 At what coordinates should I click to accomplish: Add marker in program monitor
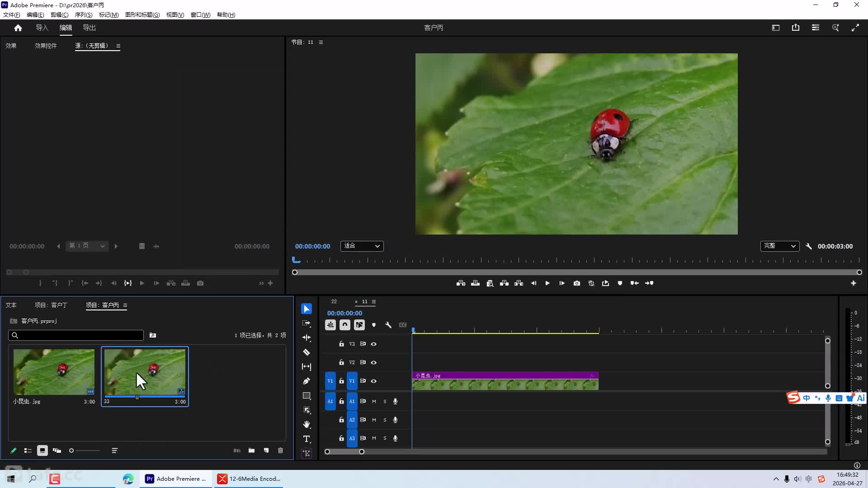pyautogui.click(x=620, y=283)
